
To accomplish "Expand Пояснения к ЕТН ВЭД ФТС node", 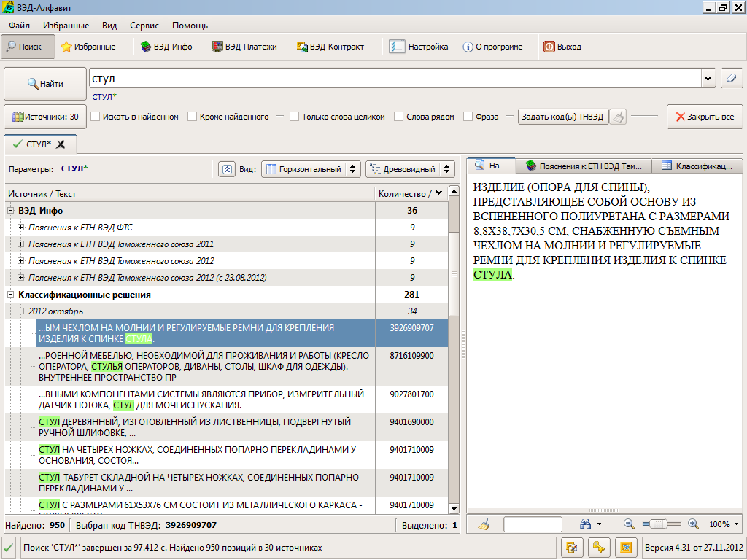I will click(20, 227).
